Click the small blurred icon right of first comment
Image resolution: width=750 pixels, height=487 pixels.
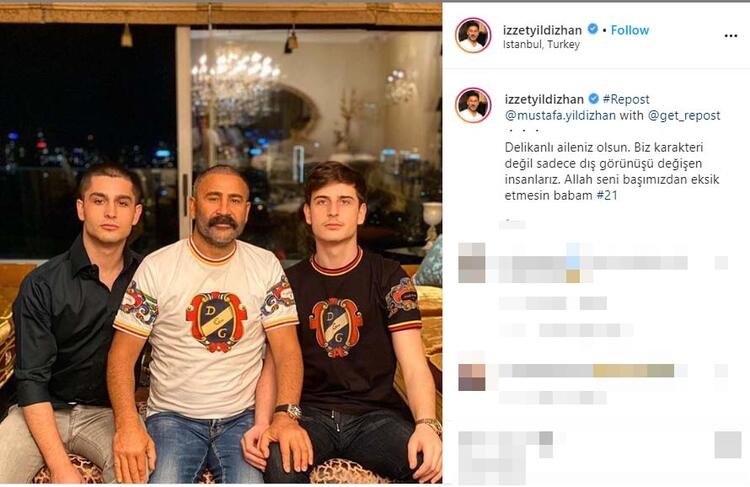coord(721,262)
